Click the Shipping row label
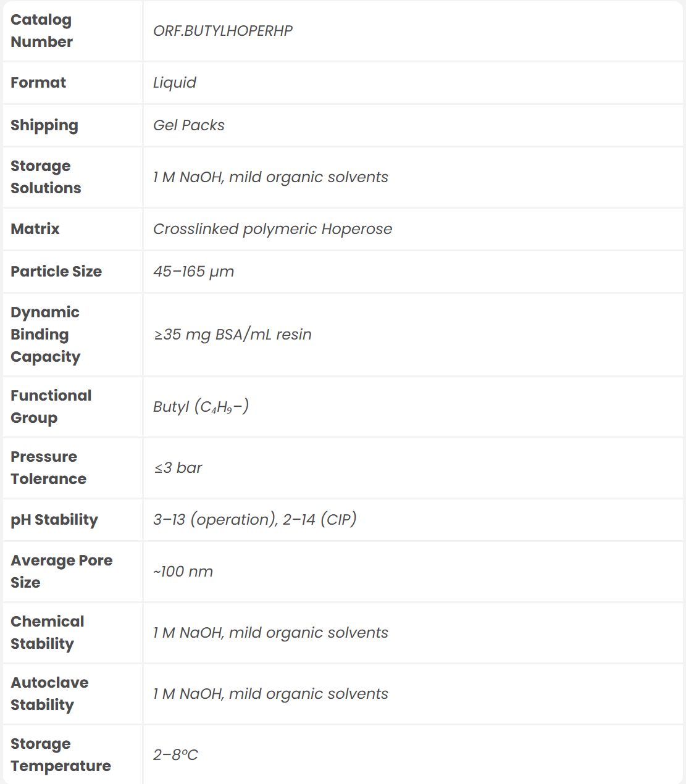This screenshot has height=784, width=686. click(x=44, y=125)
